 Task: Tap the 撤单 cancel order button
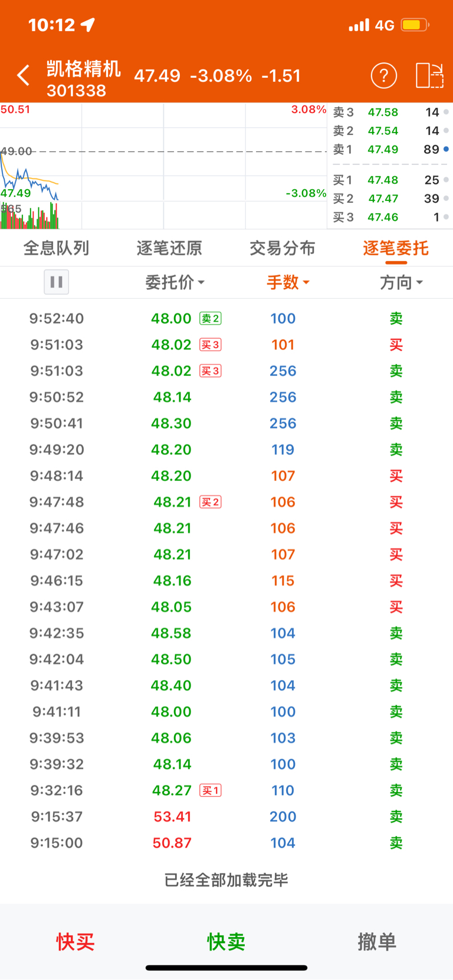click(377, 942)
